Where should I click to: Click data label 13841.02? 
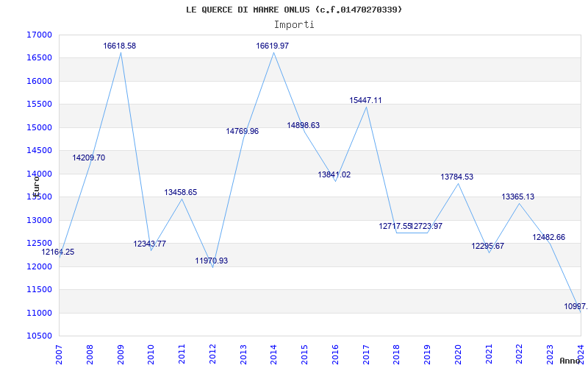334,174
